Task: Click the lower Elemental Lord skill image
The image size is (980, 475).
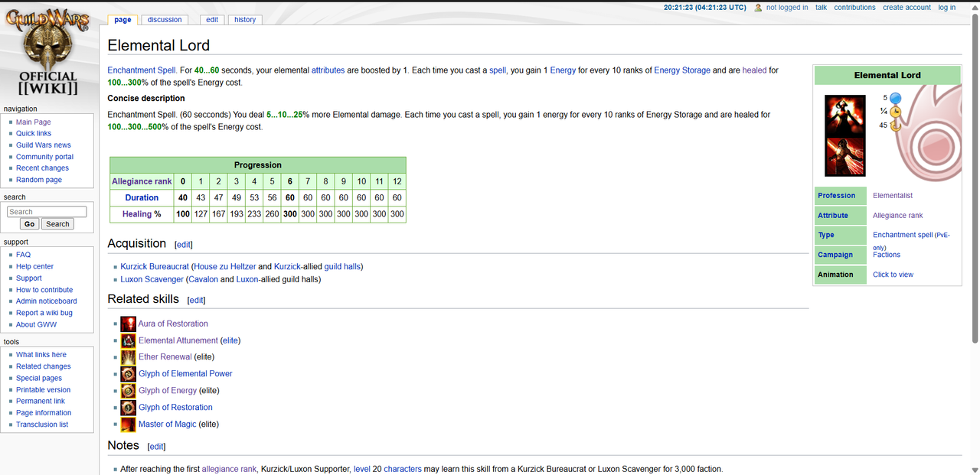Action: point(845,156)
